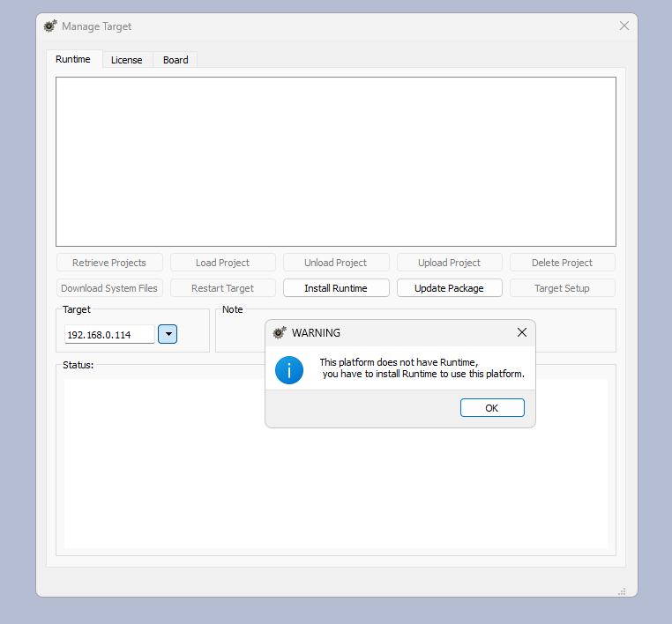Click the Update Package button

pos(449,288)
